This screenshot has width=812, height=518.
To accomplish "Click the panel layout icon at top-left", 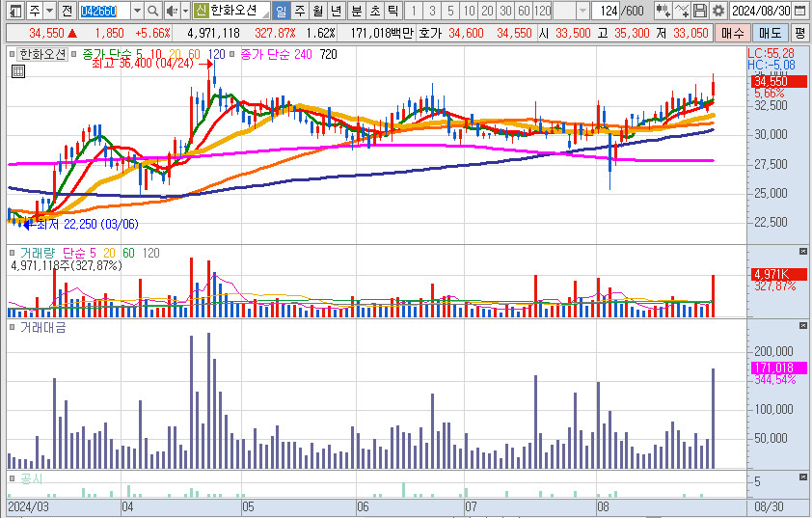I will click(x=14, y=11).
